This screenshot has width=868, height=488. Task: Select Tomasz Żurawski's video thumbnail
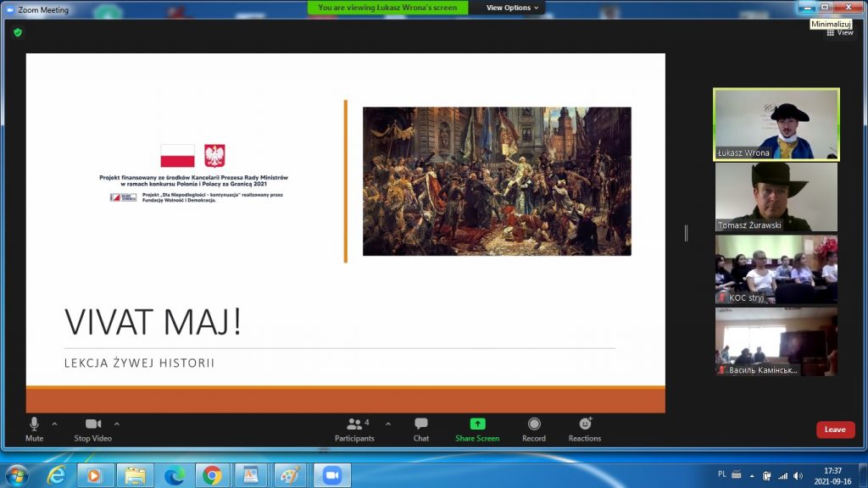coord(776,197)
